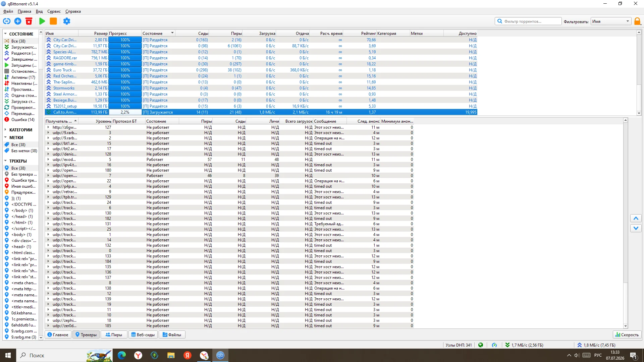Click the tracker list scroll down arrow
The height and width of the screenshot is (362, 644).
tap(626, 326)
